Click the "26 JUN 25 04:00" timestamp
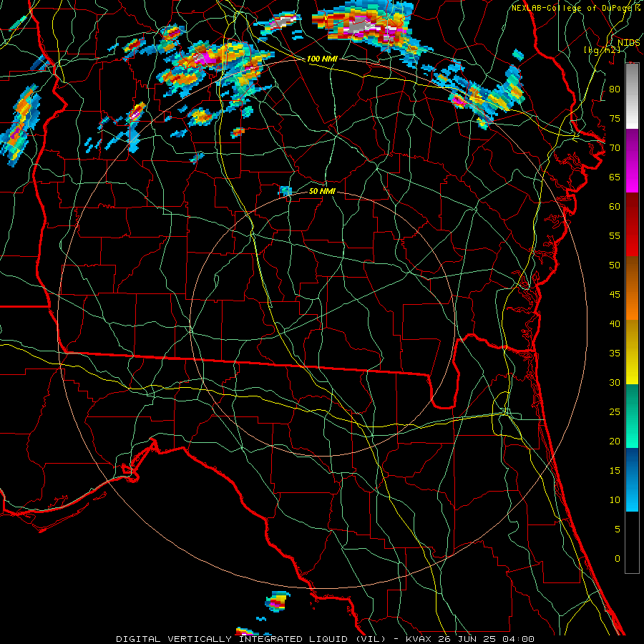This screenshot has height=644, width=644. [x=486, y=639]
